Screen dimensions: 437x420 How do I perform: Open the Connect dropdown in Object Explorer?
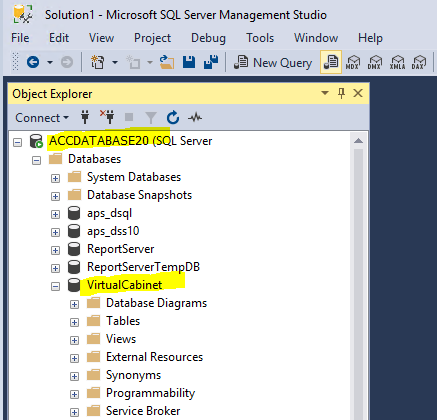[x=42, y=118]
